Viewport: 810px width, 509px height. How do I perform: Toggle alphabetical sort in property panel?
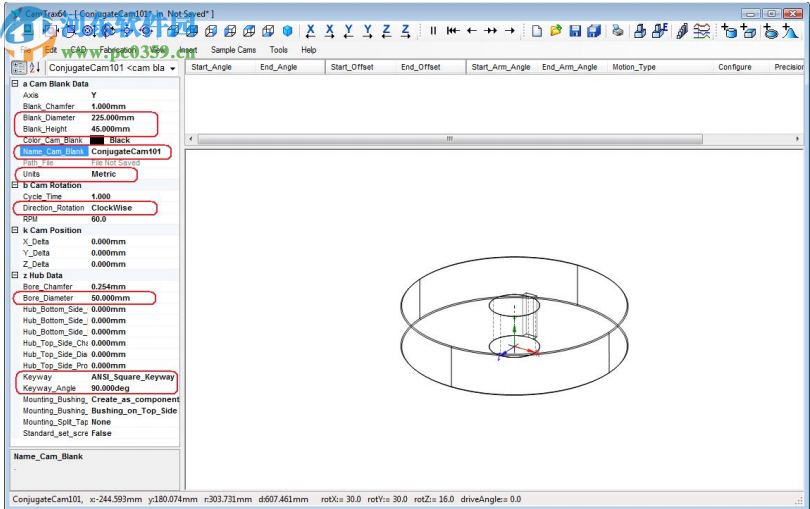pos(35,68)
